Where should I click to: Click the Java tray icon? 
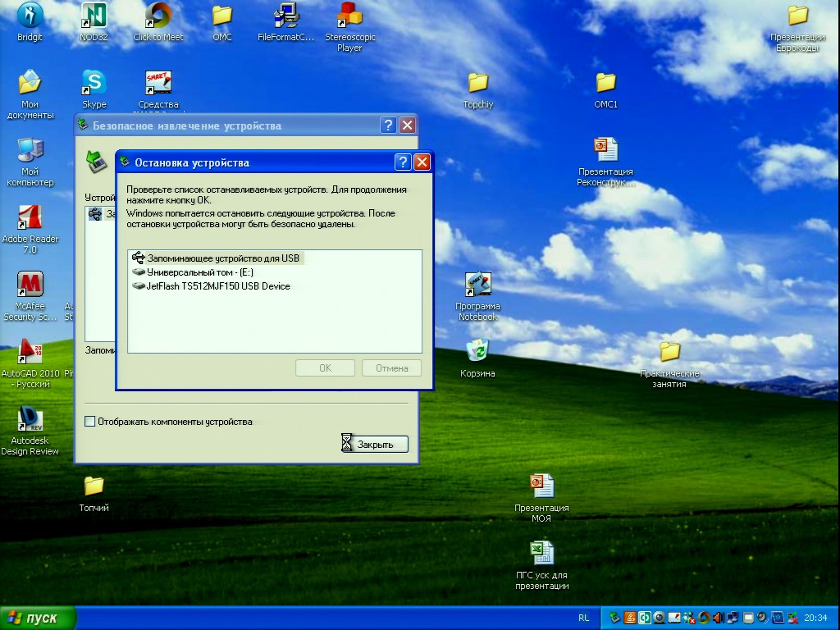(630, 618)
